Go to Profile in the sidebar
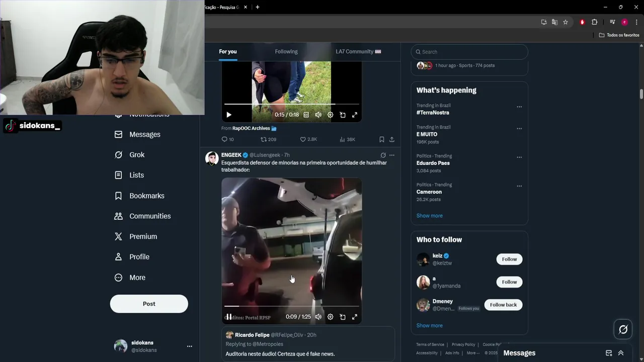644x362 pixels. (132, 257)
